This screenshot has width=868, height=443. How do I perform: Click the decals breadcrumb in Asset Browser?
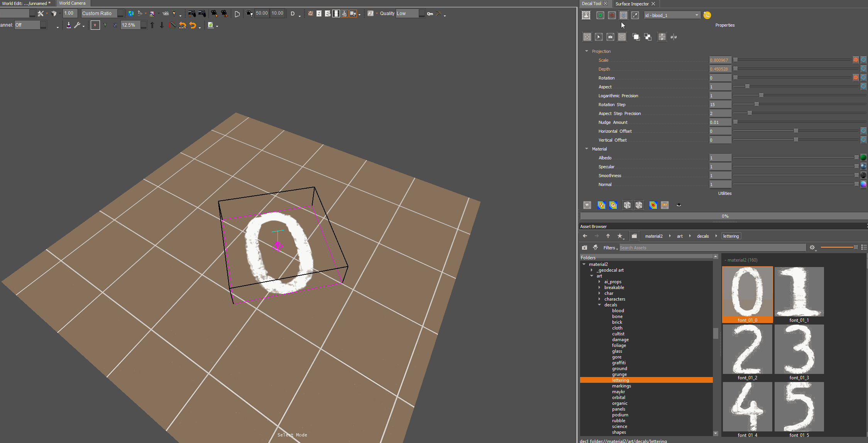click(703, 236)
